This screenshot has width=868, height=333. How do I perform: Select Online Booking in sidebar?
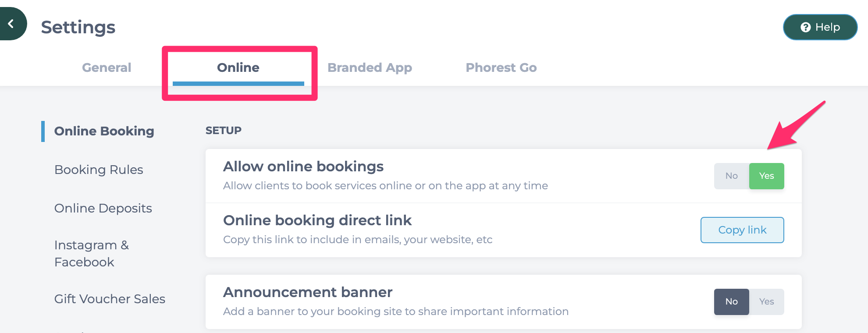click(x=104, y=131)
